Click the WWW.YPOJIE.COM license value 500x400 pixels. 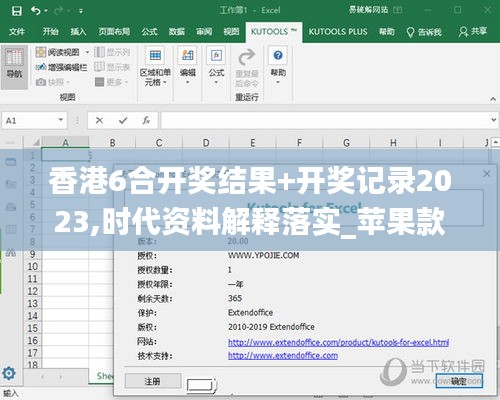click(x=263, y=255)
